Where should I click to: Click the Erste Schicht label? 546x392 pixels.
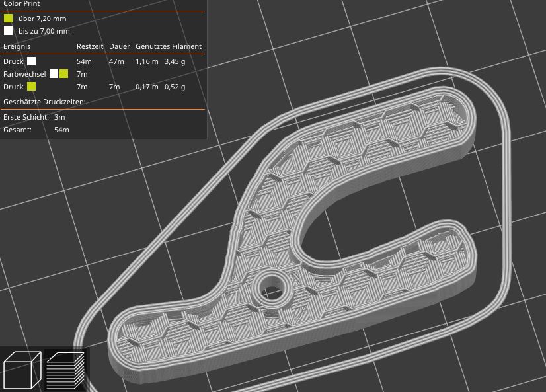point(26,117)
